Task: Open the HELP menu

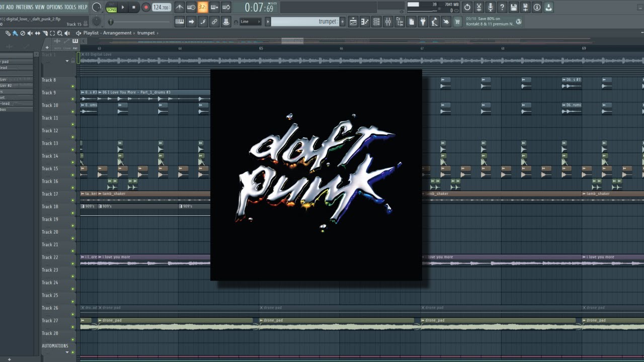Action: (x=83, y=7)
